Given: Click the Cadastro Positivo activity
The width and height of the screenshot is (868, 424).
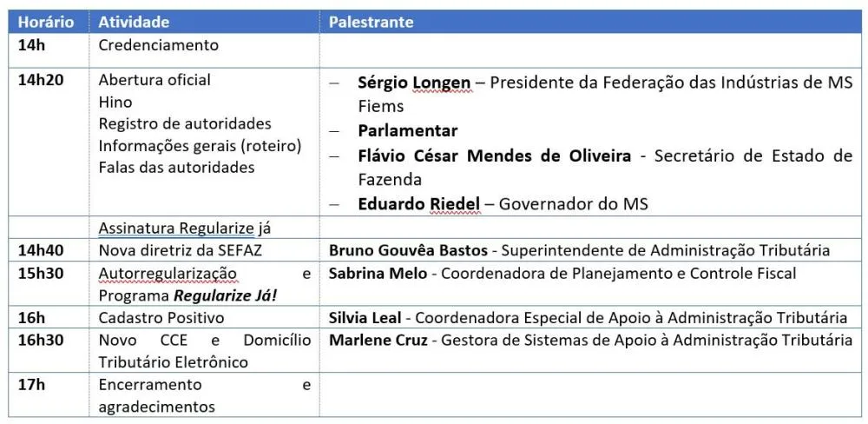Looking at the screenshot, I should click(161, 318).
